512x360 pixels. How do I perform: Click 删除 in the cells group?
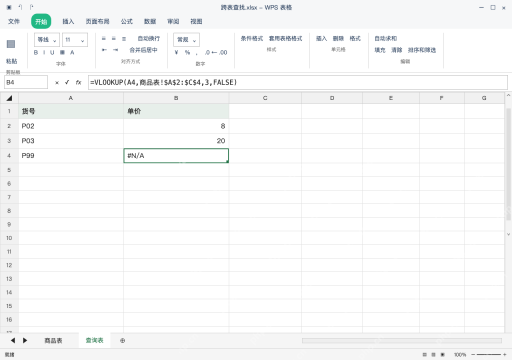(338, 39)
